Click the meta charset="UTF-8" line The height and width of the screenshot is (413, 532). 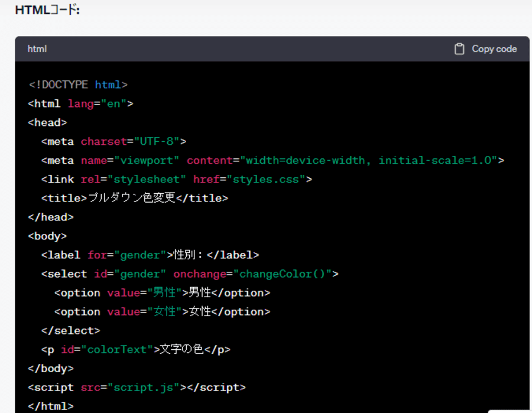pyautogui.click(x=113, y=141)
